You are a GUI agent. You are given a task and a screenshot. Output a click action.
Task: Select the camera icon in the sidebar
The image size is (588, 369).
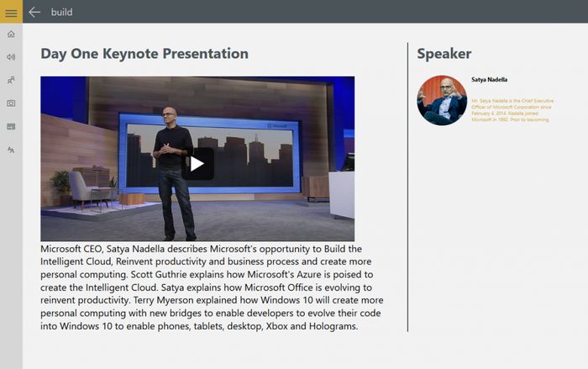[x=11, y=103]
